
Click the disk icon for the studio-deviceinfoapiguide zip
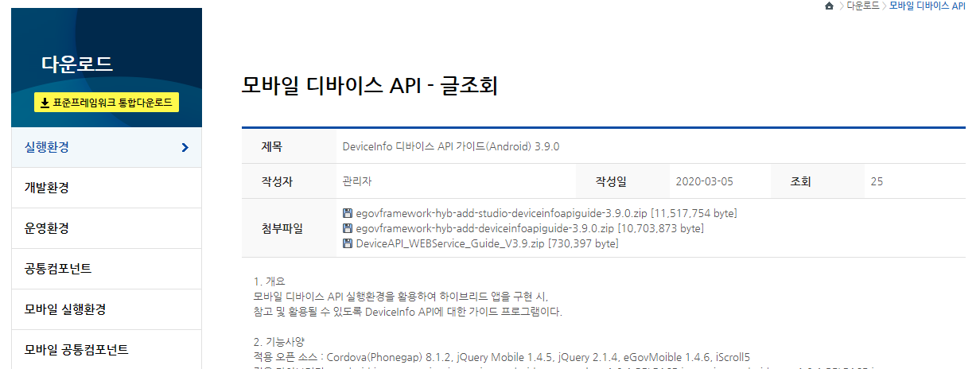point(348,213)
